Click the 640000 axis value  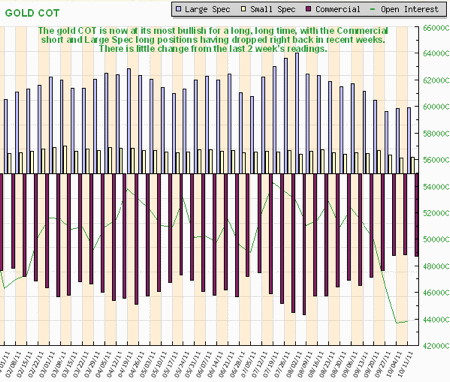[x=436, y=53]
